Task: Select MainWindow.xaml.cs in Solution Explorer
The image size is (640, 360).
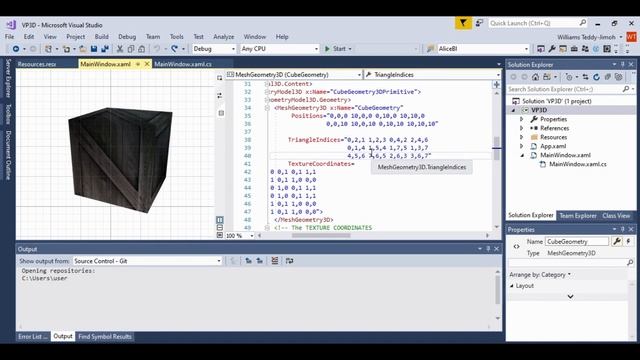Action: [578, 164]
